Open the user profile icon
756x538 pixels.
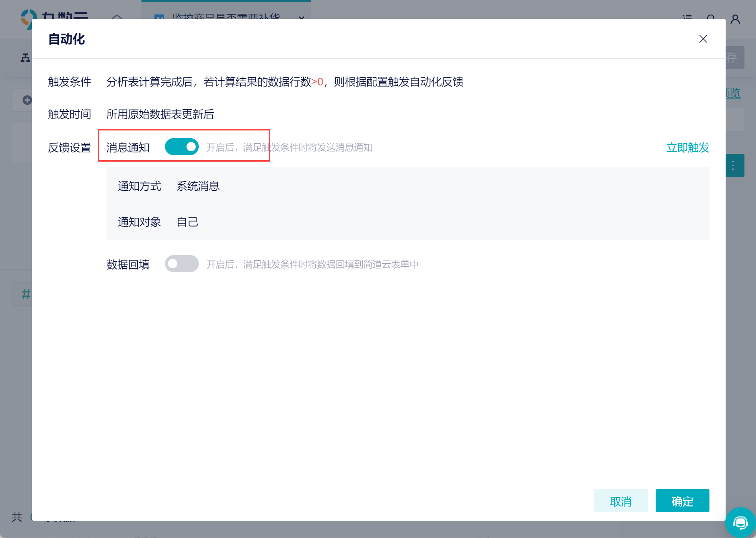pos(735,18)
